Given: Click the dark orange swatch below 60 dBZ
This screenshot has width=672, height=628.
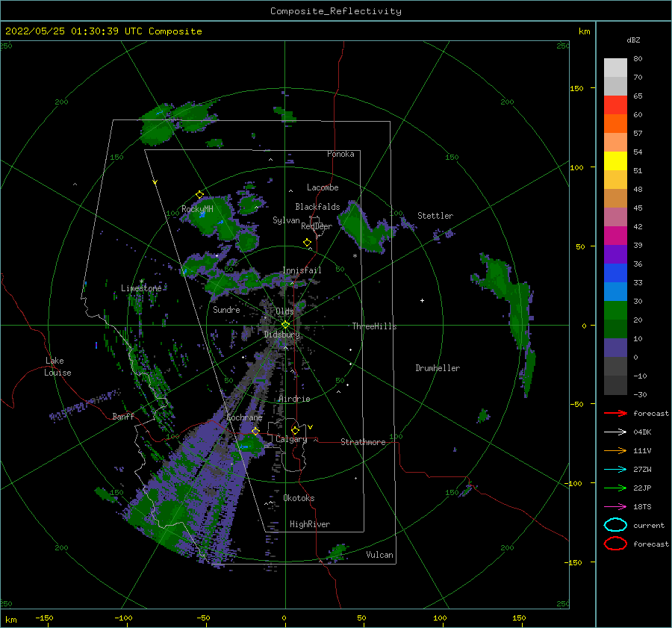Looking at the screenshot, I should [615, 123].
